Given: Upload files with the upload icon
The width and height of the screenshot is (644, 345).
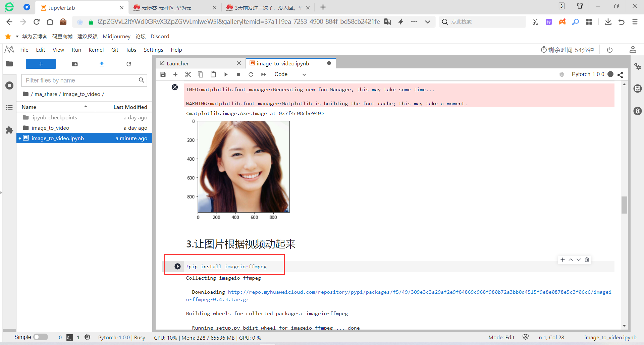Looking at the screenshot, I should tap(102, 64).
